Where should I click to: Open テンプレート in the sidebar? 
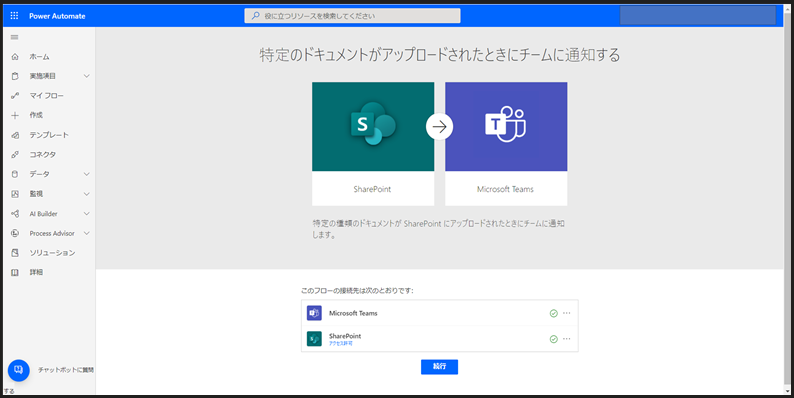coord(49,135)
